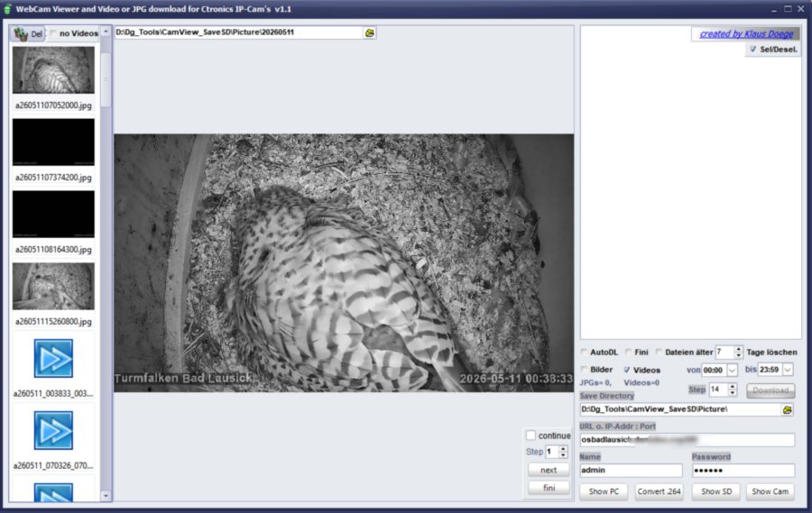The height and width of the screenshot is (513, 812).
Task: Click the picture path field at top
Action: click(x=238, y=32)
